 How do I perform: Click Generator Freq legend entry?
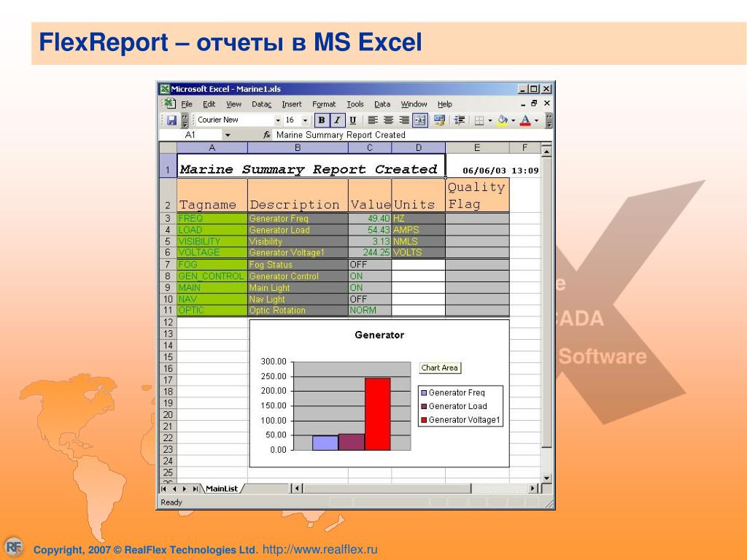pos(453,393)
